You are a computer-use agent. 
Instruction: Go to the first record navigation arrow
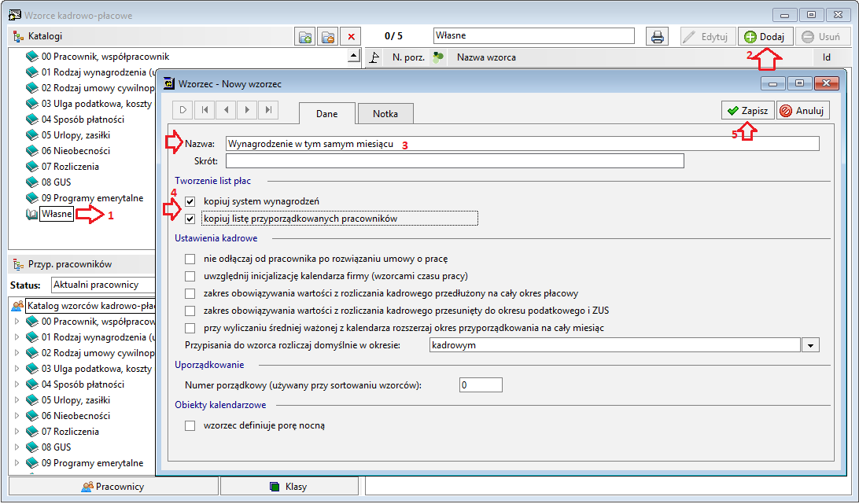tap(205, 110)
